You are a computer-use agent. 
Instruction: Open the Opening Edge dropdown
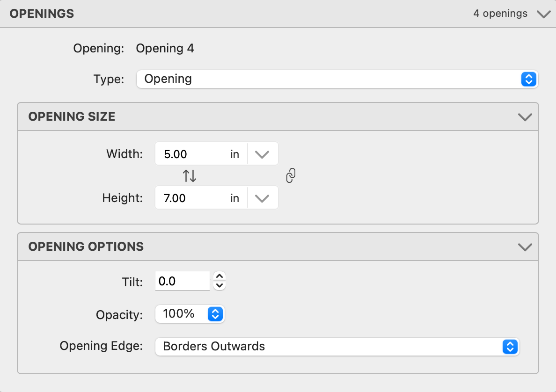point(337,347)
